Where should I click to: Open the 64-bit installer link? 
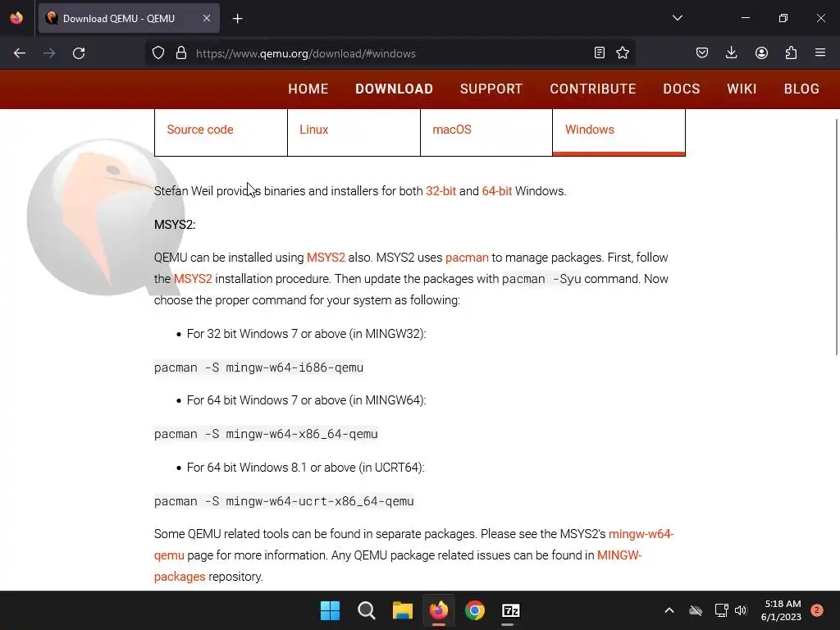(x=496, y=191)
